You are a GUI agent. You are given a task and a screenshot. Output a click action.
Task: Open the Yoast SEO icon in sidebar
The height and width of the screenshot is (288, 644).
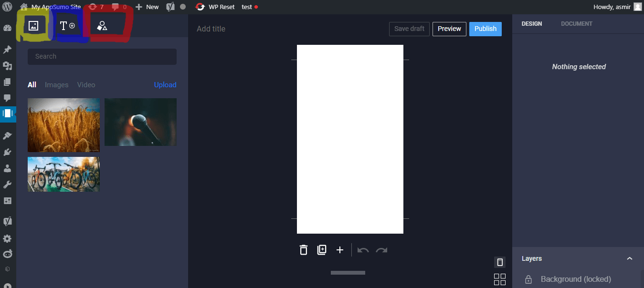pyautogui.click(x=7, y=221)
